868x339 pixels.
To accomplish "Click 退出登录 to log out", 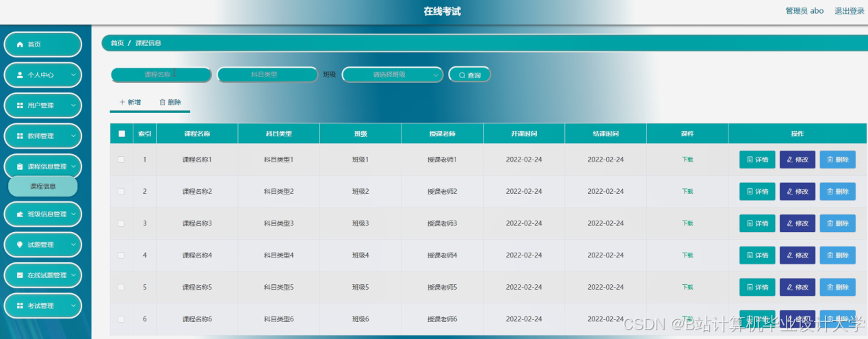I will (x=850, y=11).
